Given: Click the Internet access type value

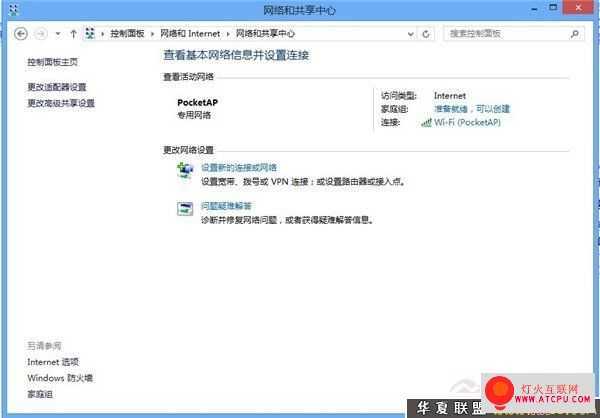Looking at the screenshot, I should (450, 96).
